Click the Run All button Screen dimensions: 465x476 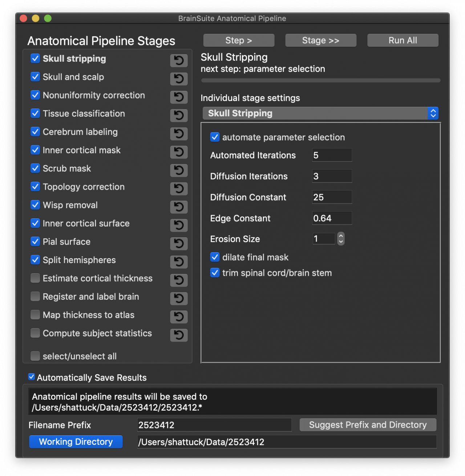pyautogui.click(x=403, y=40)
